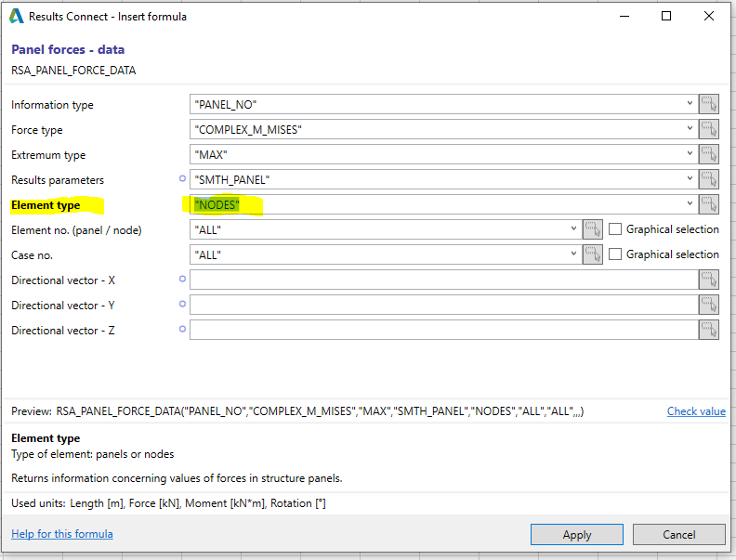Open the Check value link
Viewport: 736px width, 560px height.
[x=696, y=411]
